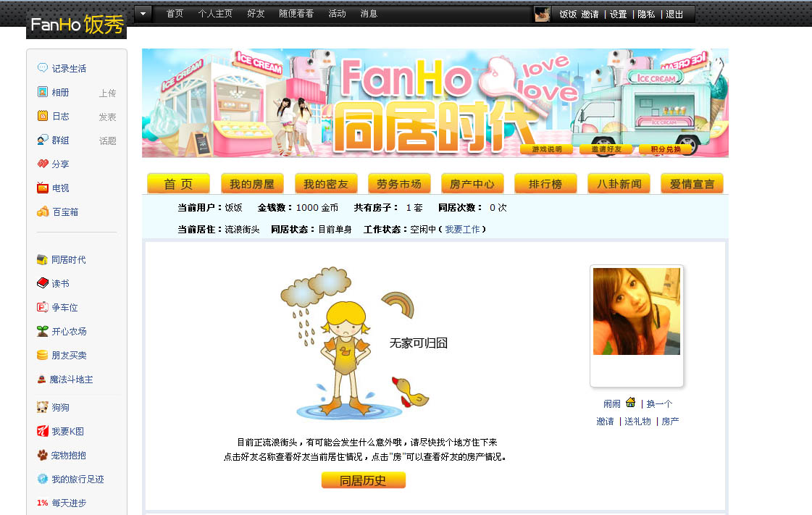Open the 房产中心 tab
The height and width of the screenshot is (515, 812).
(472, 184)
